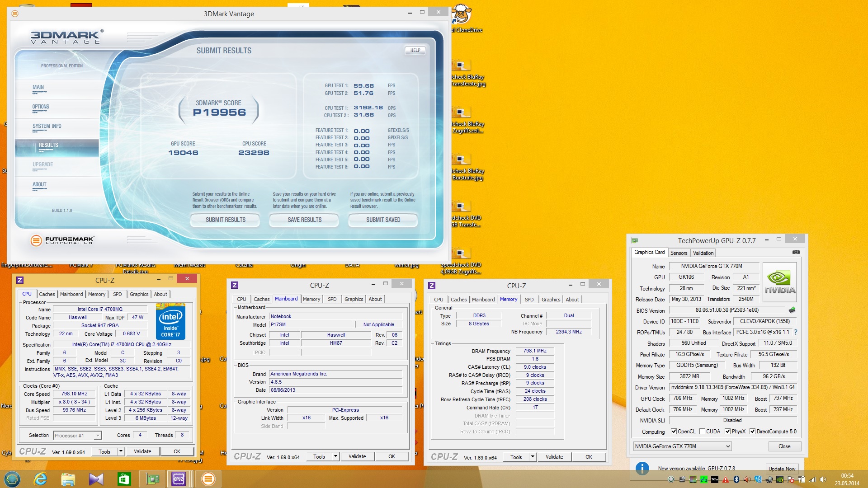
Task: Click the NVIDIA logo in GPU-Z
Action: tap(780, 282)
